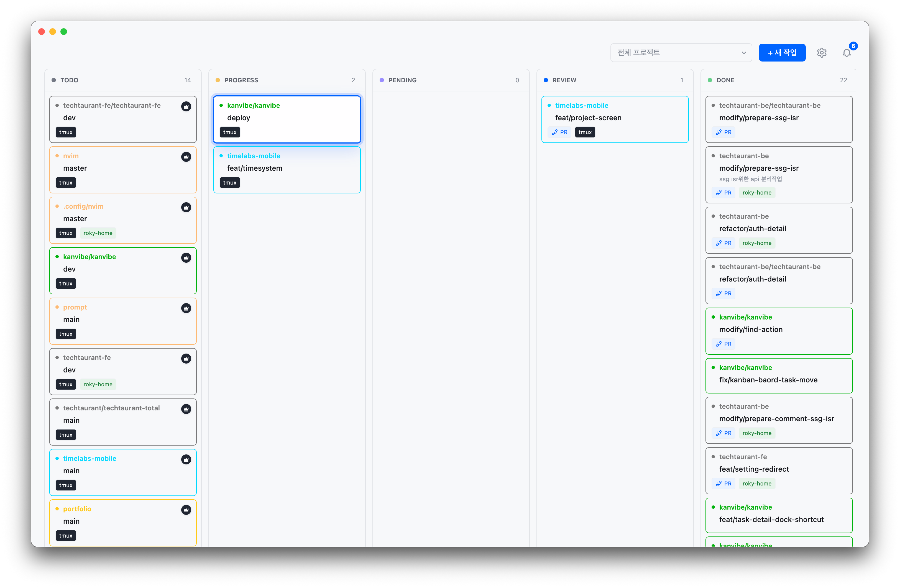Select the PROGRESS column header

pyautogui.click(x=287, y=80)
